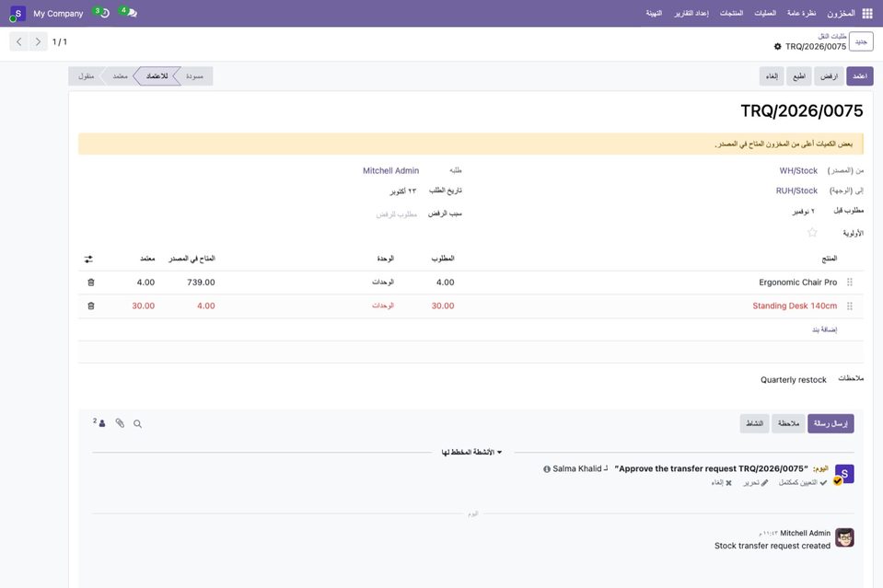Viewport: 883px width, 588px height.
Task: Open the gear actions menu beside TRQ/2026/0075
Action: pos(778,47)
